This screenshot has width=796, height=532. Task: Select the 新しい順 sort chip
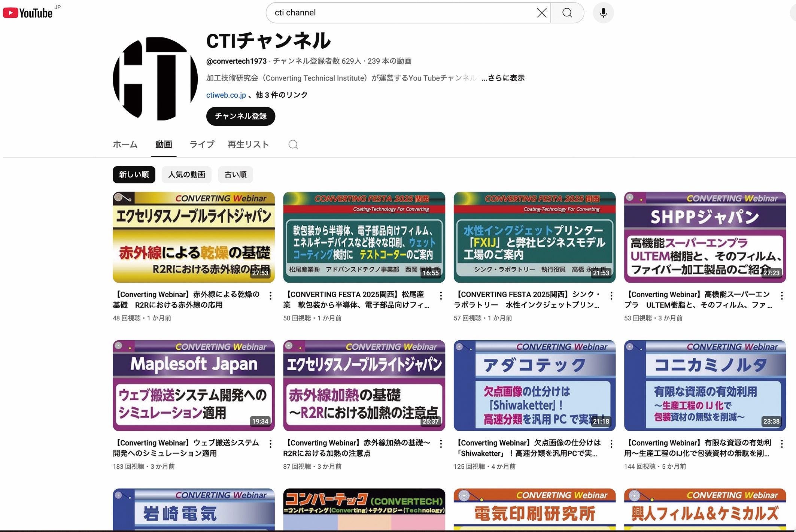(x=134, y=175)
